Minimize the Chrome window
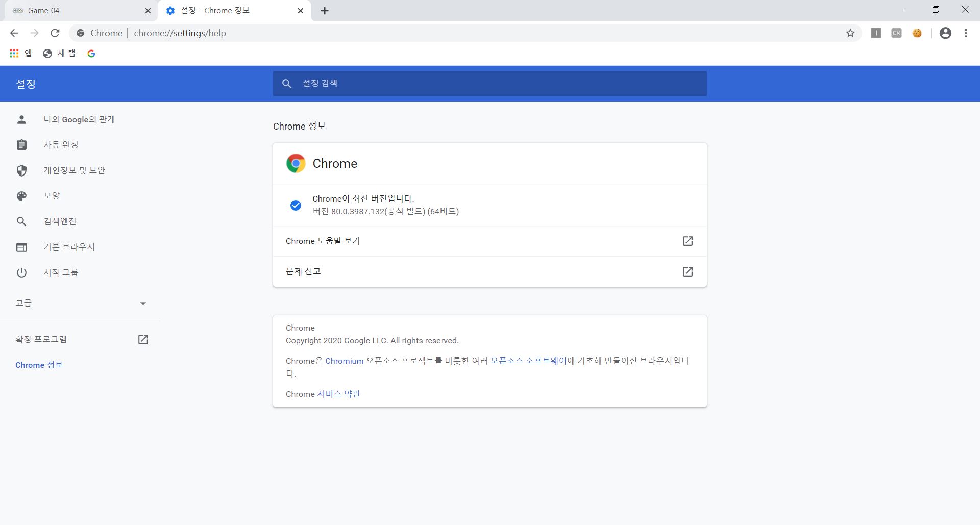This screenshot has width=980, height=525. (x=907, y=10)
